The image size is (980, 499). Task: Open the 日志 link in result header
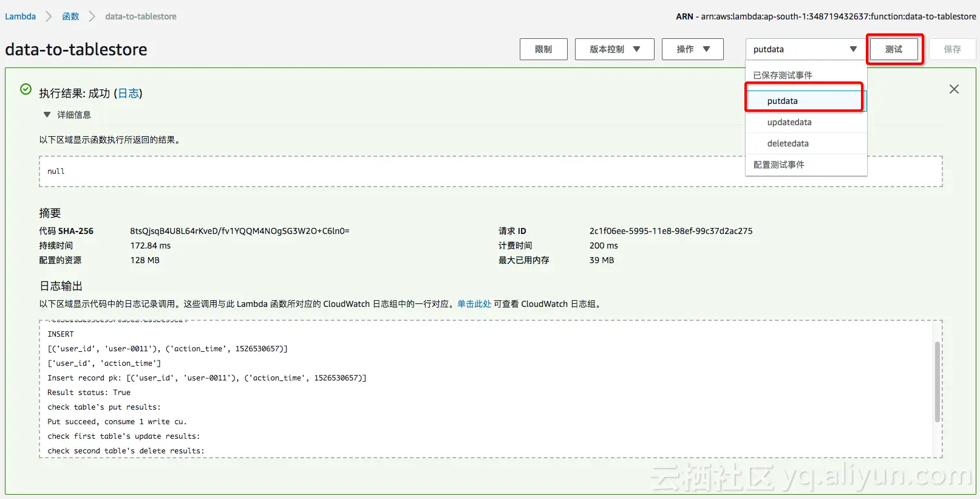[128, 93]
